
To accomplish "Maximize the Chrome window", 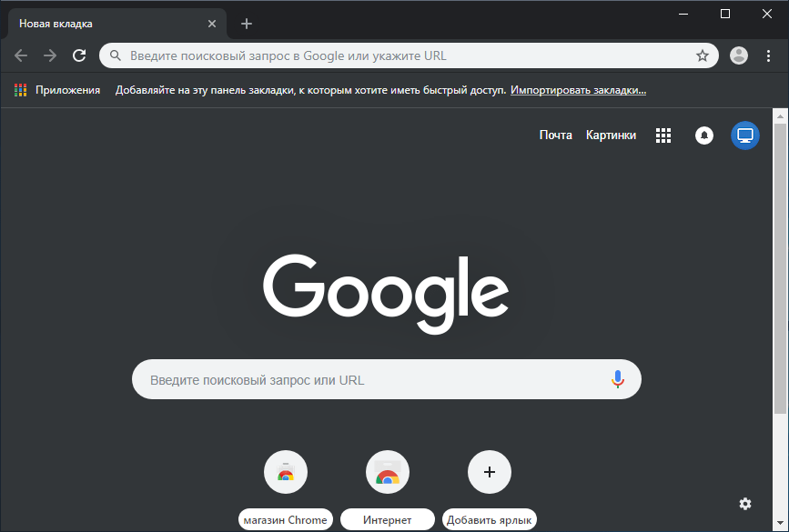I will pos(725,14).
